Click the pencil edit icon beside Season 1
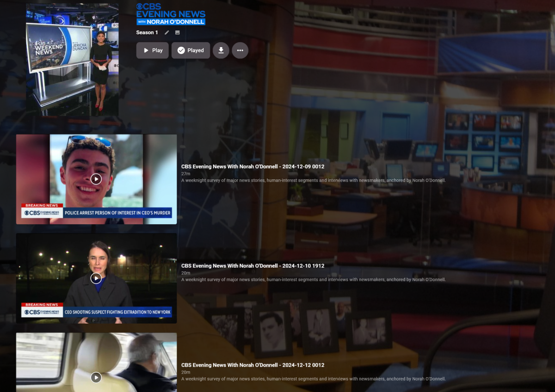The height and width of the screenshot is (392, 555). click(167, 32)
